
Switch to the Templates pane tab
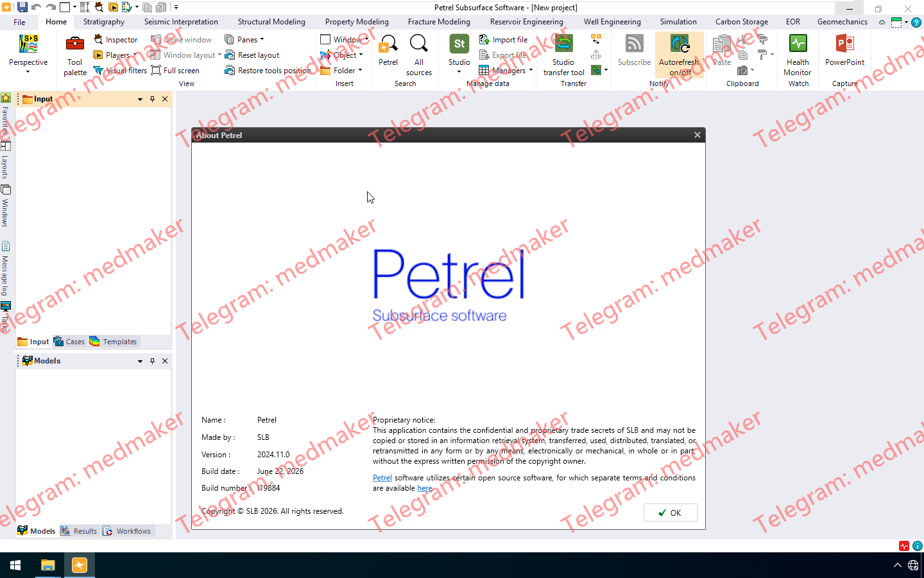(114, 342)
